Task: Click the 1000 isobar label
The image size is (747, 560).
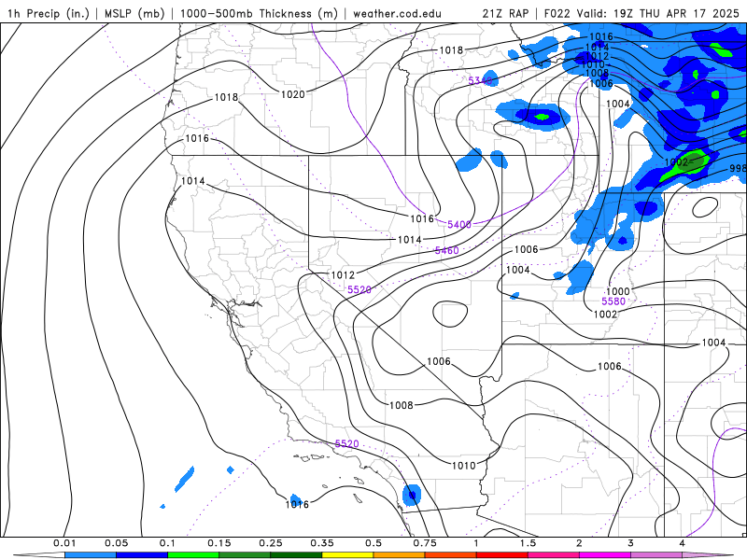Action: pos(618,291)
